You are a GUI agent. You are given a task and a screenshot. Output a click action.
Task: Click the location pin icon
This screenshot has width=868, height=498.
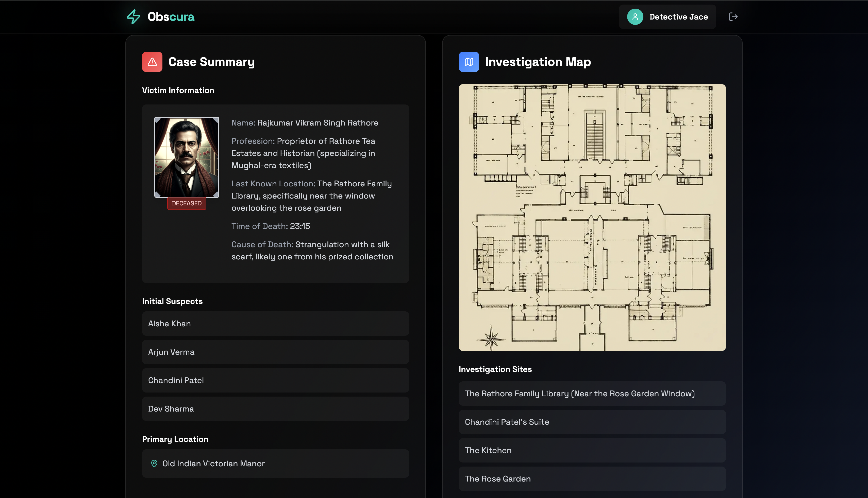click(x=154, y=464)
